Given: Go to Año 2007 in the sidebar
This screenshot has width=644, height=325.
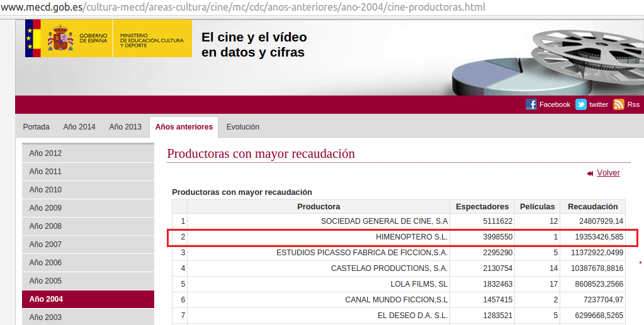Looking at the screenshot, I should click(x=45, y=245).
